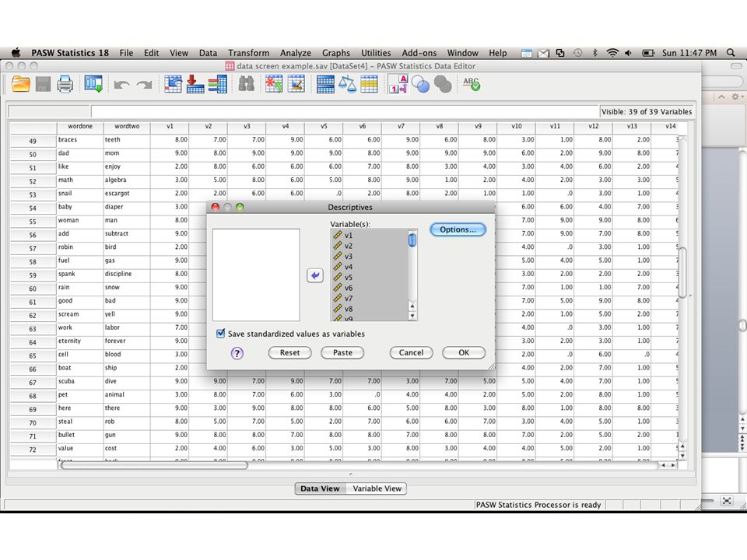This screenshot has width=747, height=560.
Task: Click data editor horizontal scrollbar
Action: click(153, 465)
